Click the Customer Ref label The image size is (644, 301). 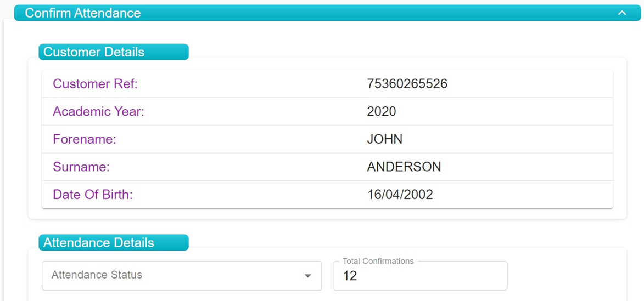(x=96, y=84)
